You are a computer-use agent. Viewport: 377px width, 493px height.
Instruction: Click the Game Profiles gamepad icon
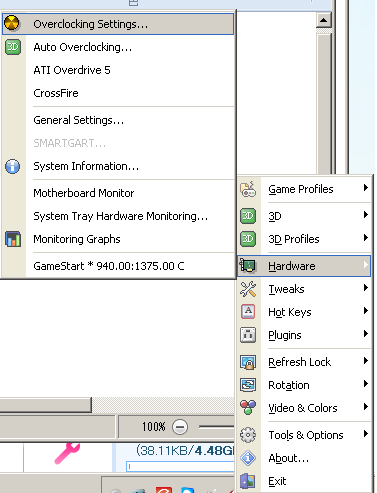coord(248,189)
